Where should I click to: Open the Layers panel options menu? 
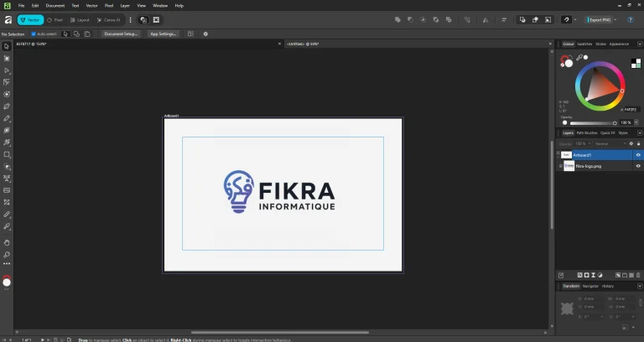tap(640, 133)
